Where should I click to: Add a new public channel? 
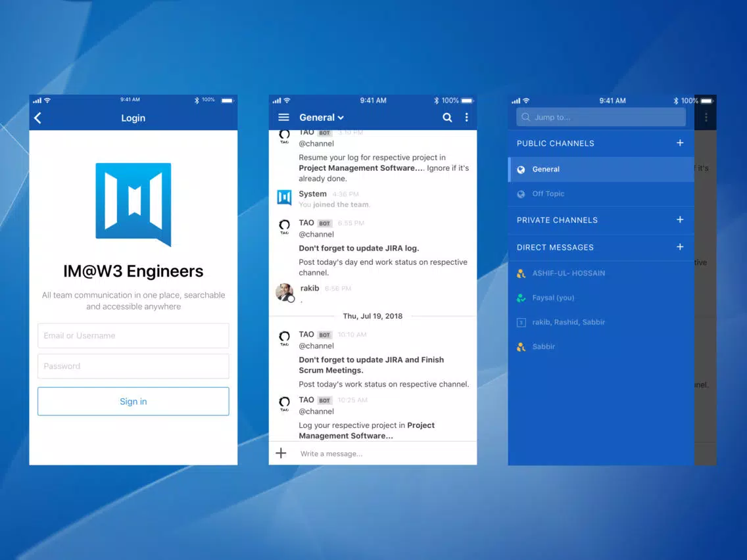point(680,143)
